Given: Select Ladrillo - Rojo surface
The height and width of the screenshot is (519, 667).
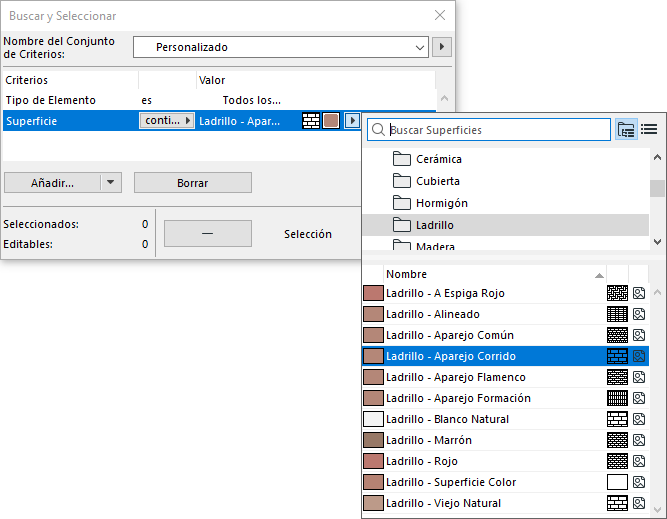Looking at the screenshot, I should click(x=505, y=461).
